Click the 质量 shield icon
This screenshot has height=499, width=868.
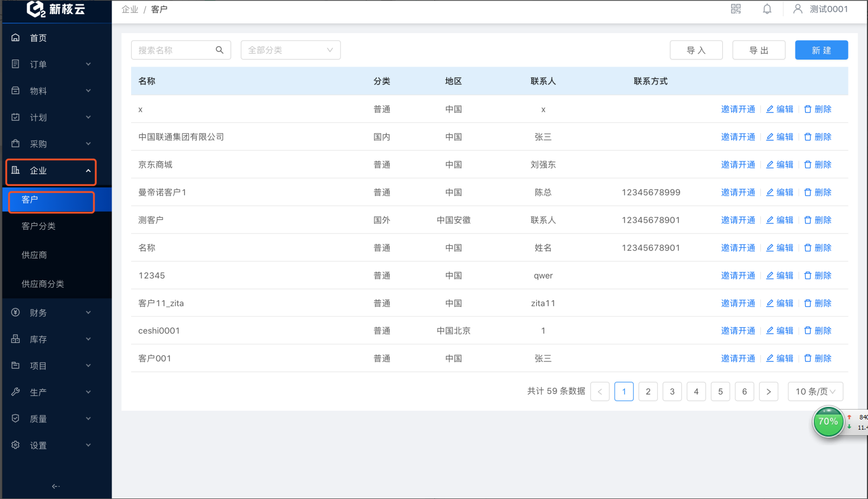pyautogui.click(x=16, y=418)
